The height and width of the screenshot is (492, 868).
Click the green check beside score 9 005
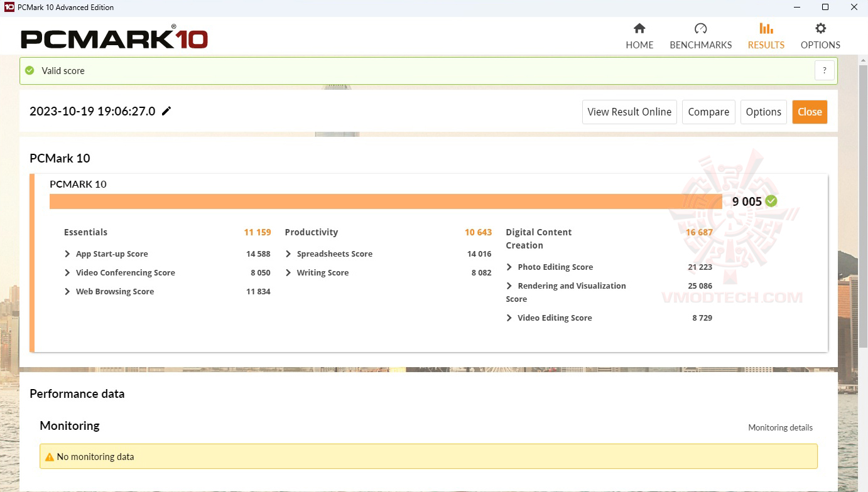click(771, 201)
